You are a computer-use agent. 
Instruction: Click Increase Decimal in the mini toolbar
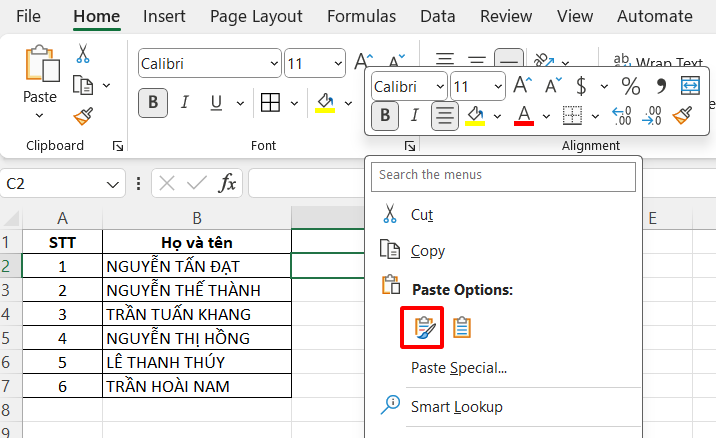(x=622, y=116)
